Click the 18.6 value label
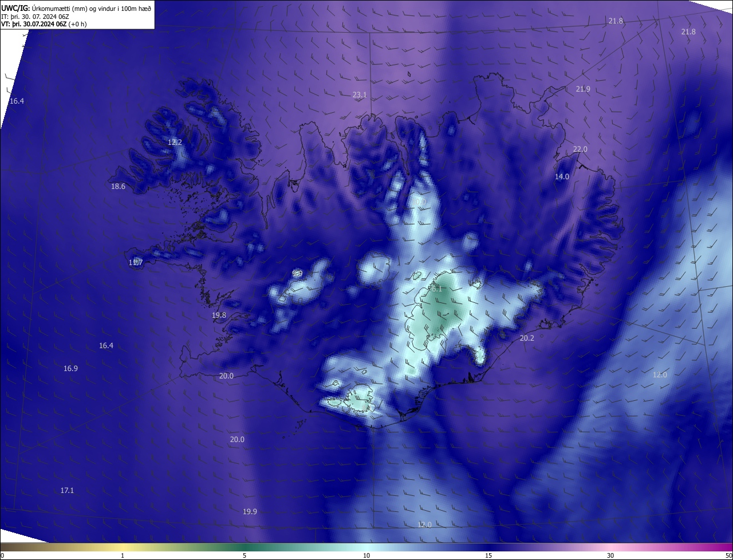Screen dimensions: 733x560 point(118,187)
